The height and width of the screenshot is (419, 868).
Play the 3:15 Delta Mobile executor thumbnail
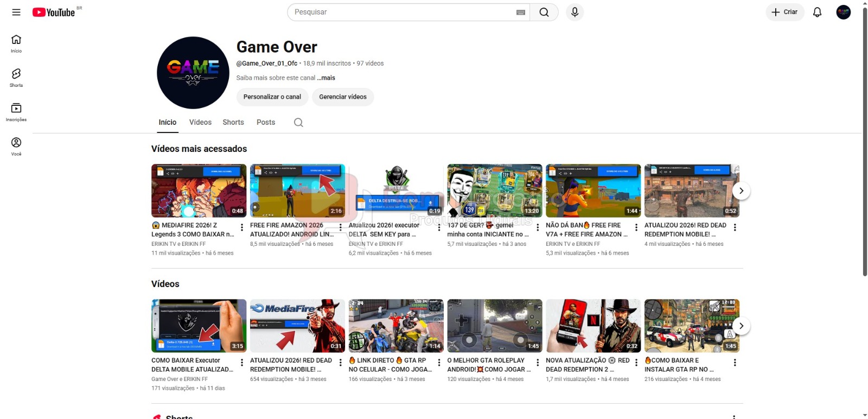pos(199,326)
